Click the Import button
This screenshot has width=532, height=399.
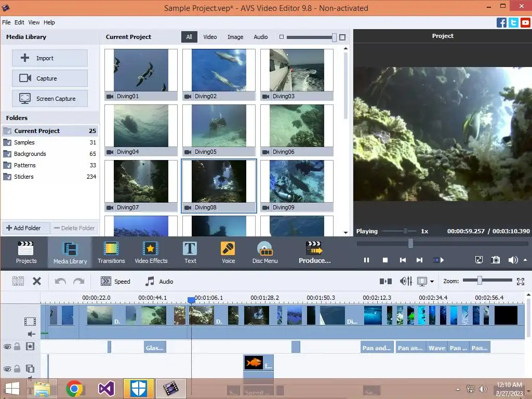click(x=50, y=58)
